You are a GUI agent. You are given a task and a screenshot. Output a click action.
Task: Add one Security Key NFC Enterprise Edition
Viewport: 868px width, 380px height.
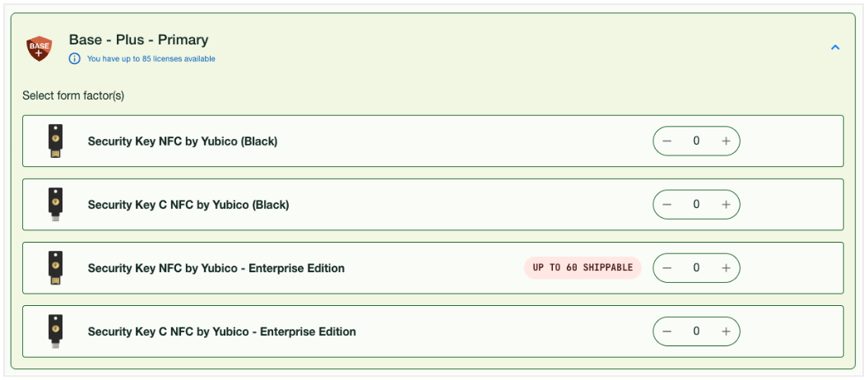click(726, 267)
